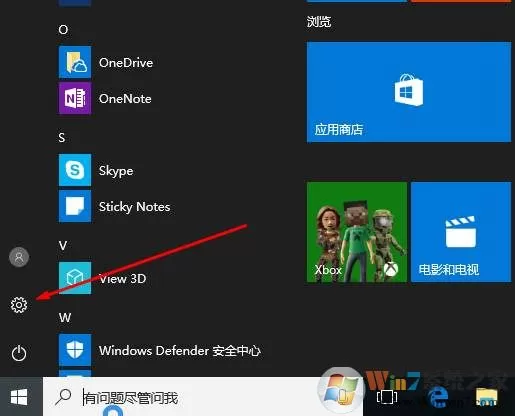
Task: Open the Xbox live tile
Action: coord(357,232)
